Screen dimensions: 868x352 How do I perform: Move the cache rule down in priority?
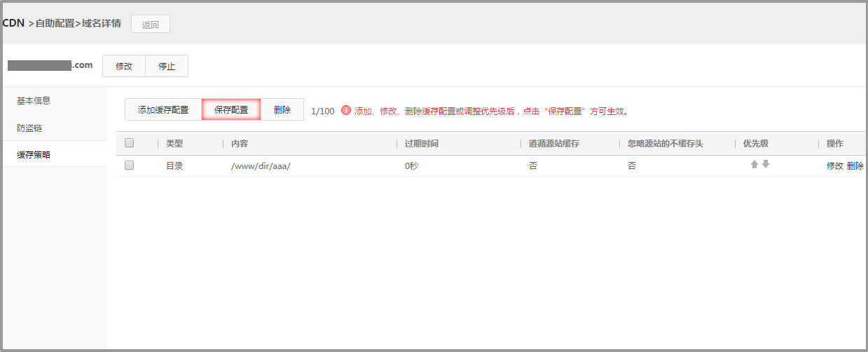coord(766,164)
